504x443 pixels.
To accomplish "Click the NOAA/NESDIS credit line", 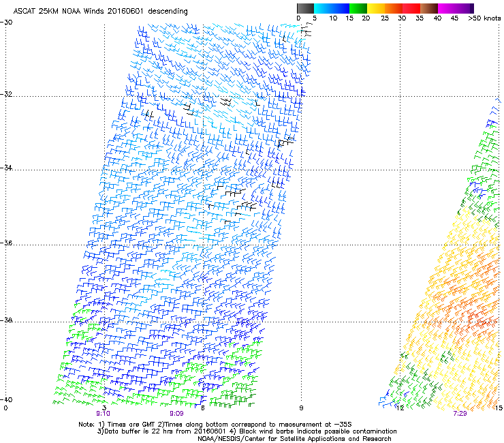I will (x=294, y=439).
